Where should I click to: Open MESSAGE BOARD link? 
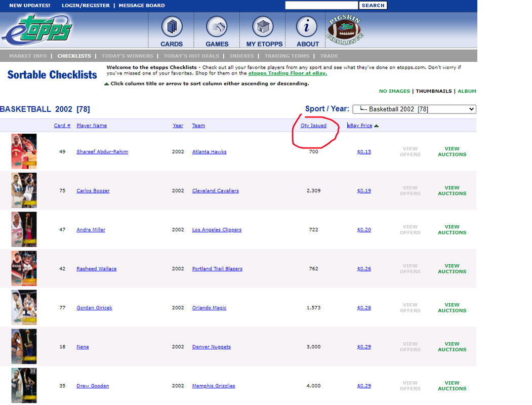pos(142,6)
